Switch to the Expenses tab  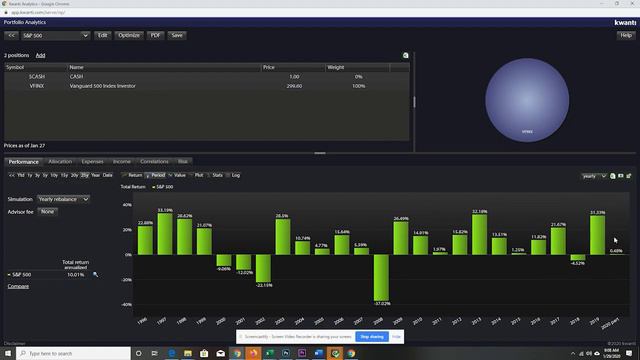[x=93, y=162]
